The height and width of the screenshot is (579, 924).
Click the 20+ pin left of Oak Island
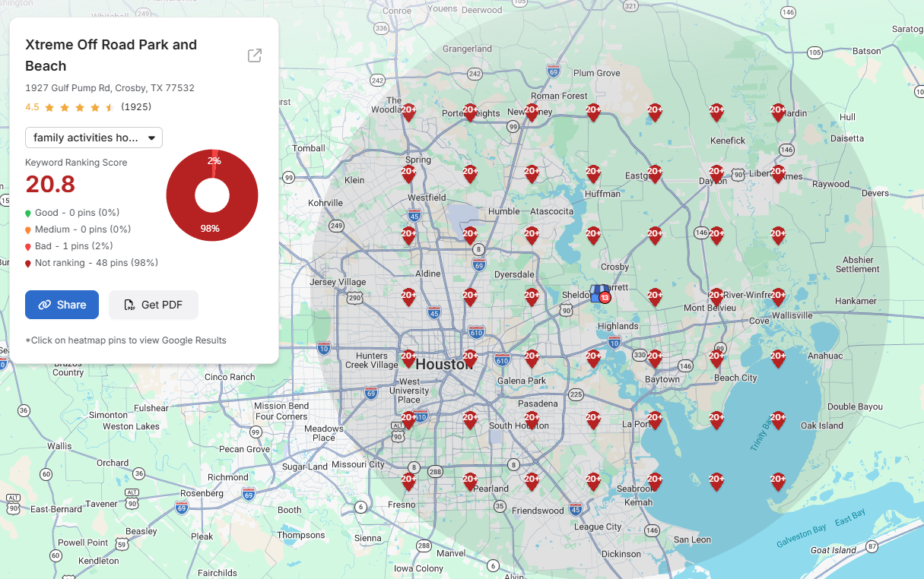tap(778, 420)
